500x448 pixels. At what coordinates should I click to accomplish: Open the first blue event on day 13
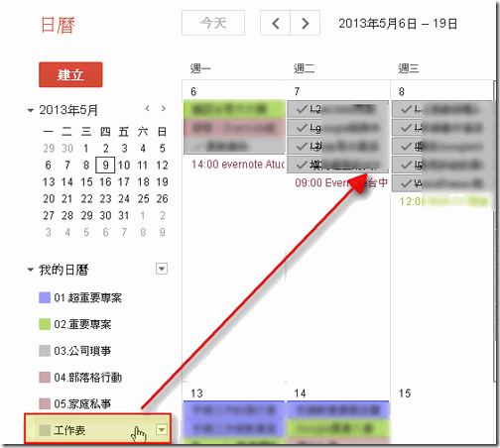point(234,409)
